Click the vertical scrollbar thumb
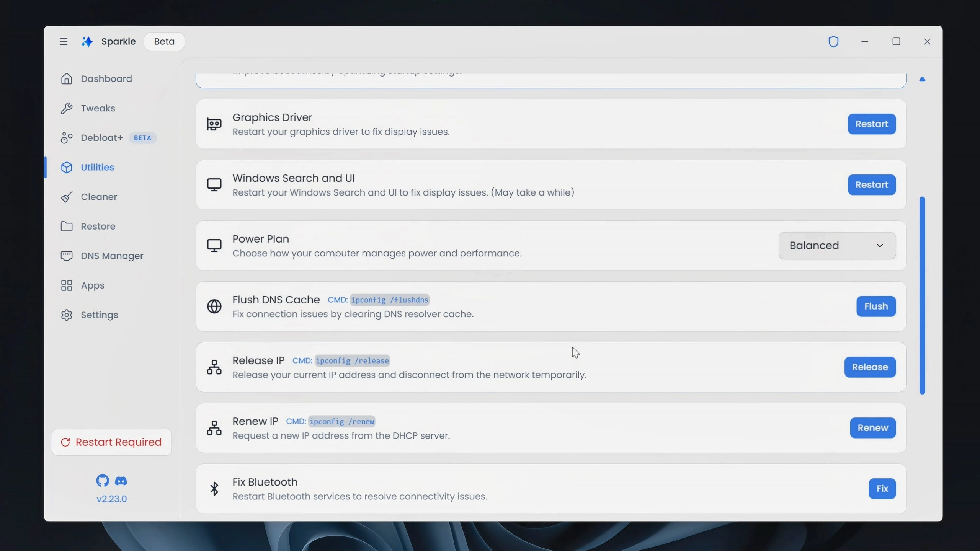The height and width of the screenshot is (551, 980). (922, 295)
